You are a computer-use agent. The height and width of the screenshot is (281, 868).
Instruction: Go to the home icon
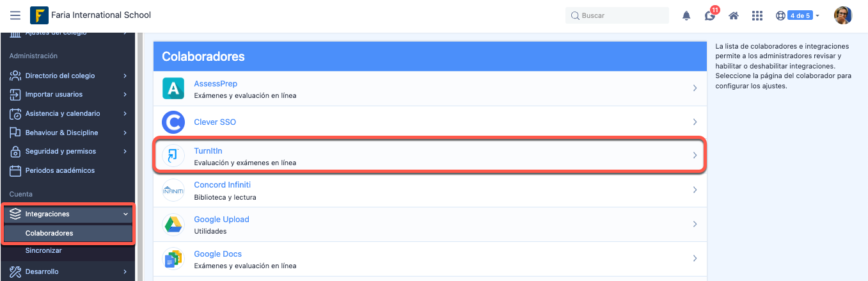pyautogui.click(x=734, y=15)
